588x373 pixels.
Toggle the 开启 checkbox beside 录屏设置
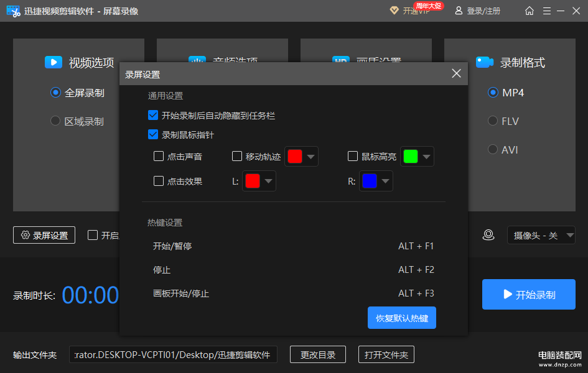(x=93, y=235)
